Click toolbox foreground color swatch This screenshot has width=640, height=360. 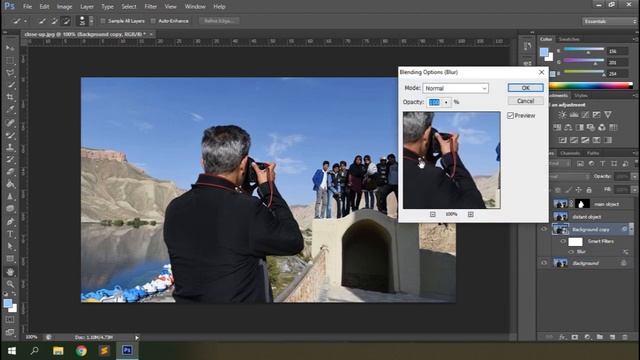pos(8,303)
